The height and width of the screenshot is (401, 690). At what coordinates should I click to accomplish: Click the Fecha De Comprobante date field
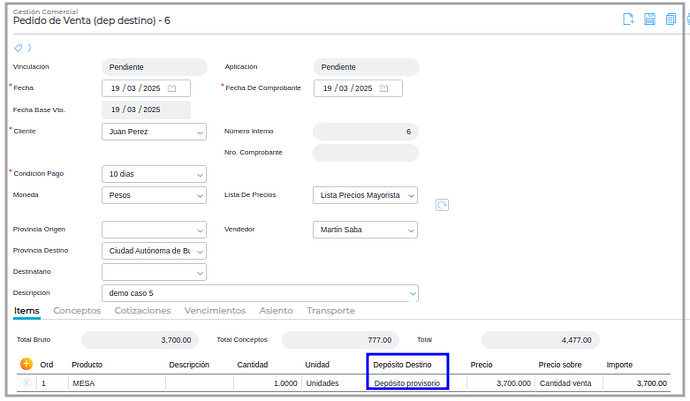coord(358,88)
